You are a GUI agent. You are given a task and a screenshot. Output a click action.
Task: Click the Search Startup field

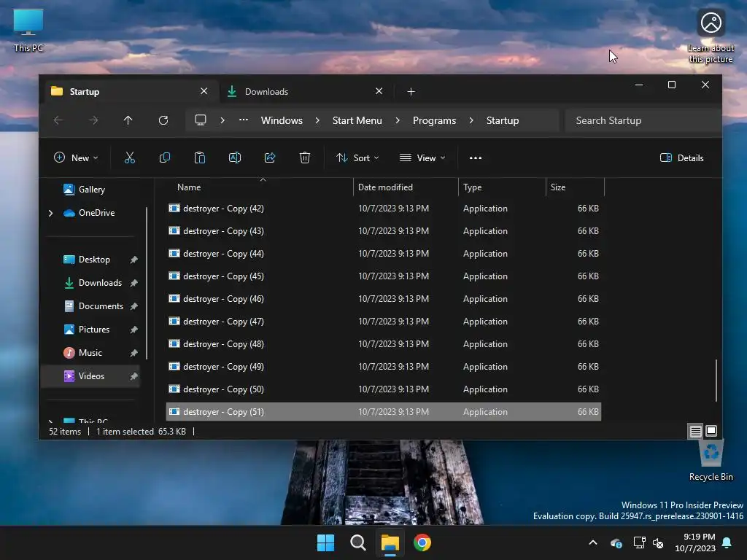(x=643, y=120)
